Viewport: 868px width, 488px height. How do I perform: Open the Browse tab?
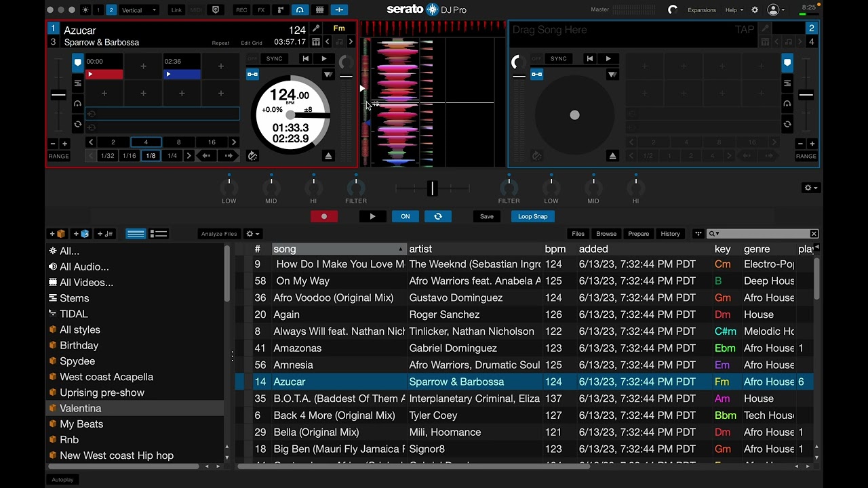(x=606, y=234)
